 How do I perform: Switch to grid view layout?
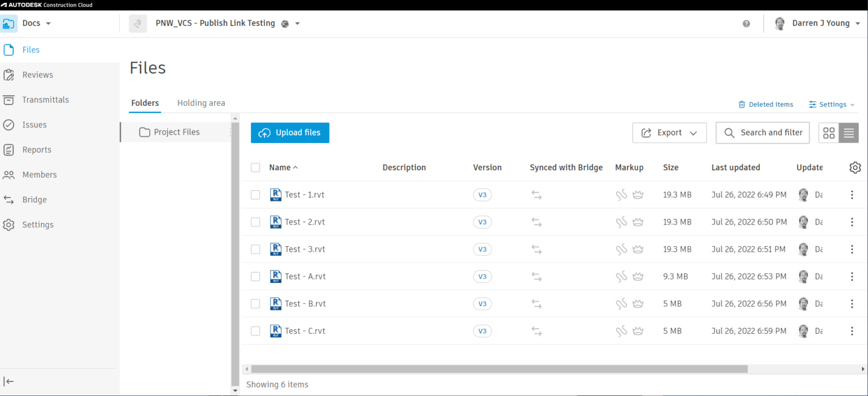point(828,133)
